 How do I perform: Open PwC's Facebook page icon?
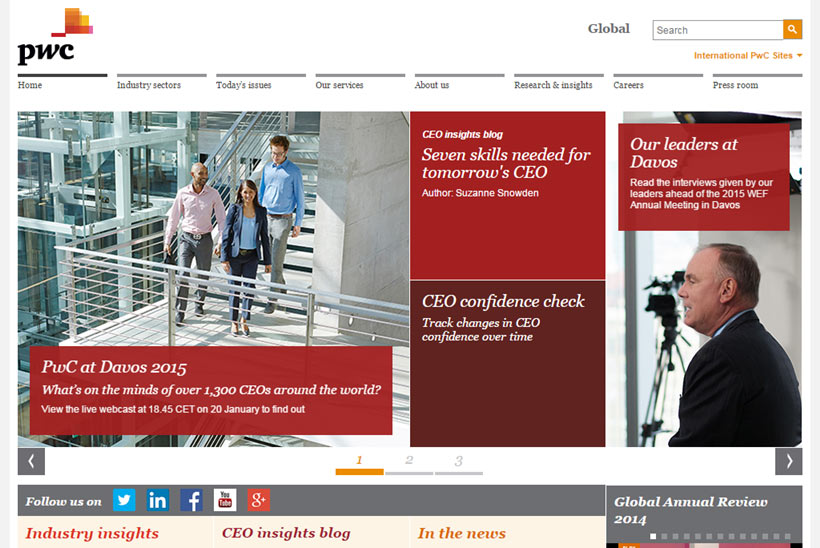[191, 500]
